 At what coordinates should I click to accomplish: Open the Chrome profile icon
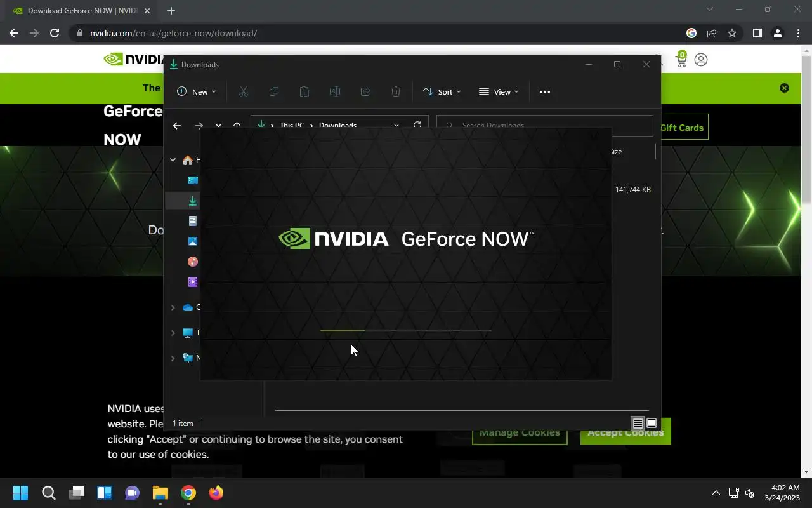(778, 33)
